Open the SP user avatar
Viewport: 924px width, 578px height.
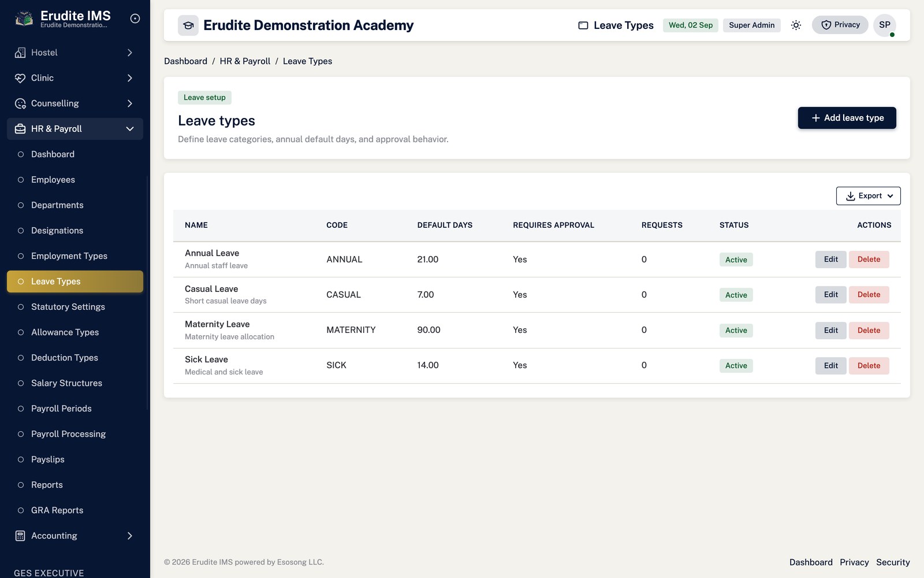coord(885,25)
